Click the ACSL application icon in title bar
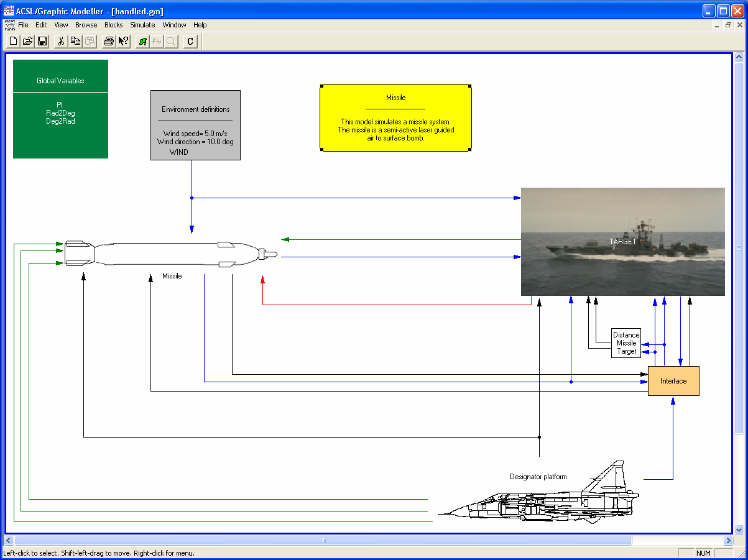This screenshot has width=748, height=560. (x=9, y=11)
